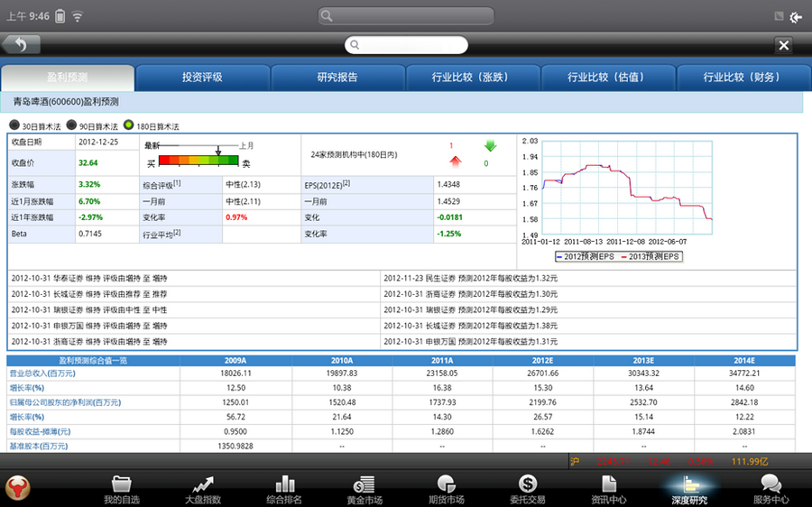This screenshot has height=507, width=812.
Task: Select the 2009A column header
Action: [x=235, y=361]
